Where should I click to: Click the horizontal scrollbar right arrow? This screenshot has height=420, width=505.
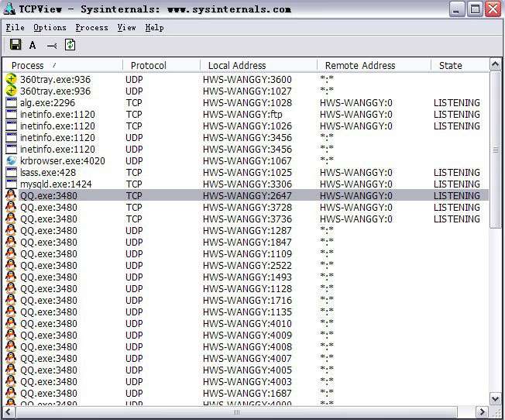point(482,412)
